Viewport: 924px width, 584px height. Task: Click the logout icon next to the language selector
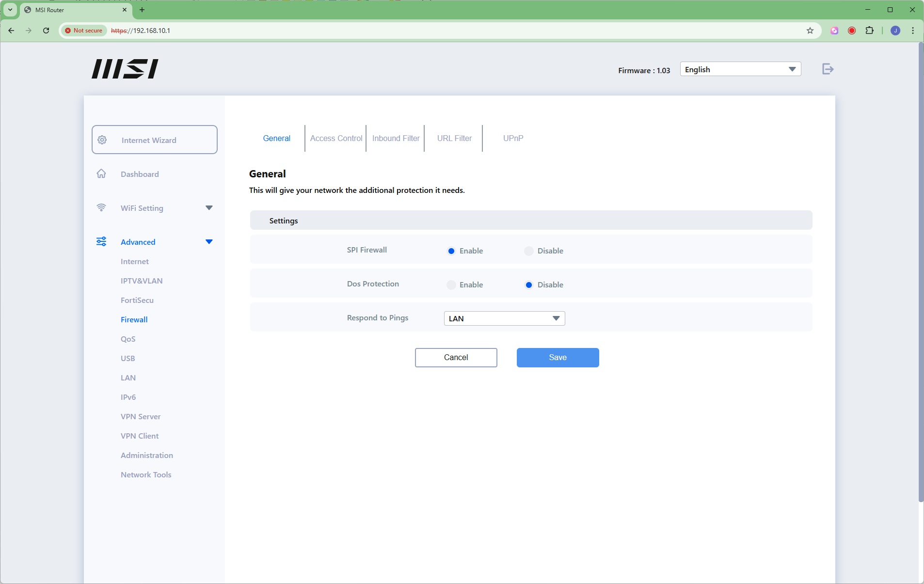(x=828, y=69)
